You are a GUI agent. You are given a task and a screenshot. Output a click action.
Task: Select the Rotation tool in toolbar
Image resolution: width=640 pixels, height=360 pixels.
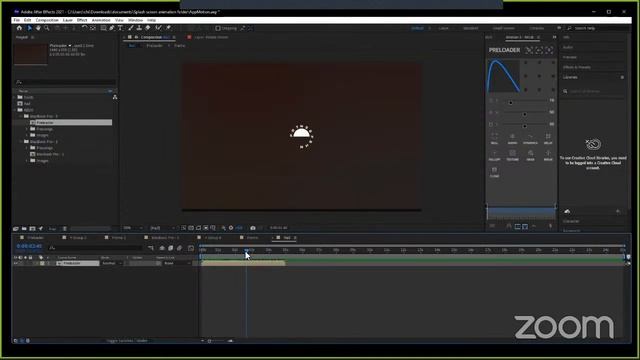coord(84,28)
